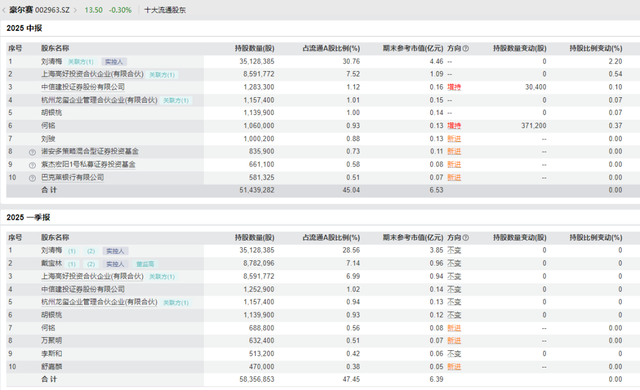Click 董监高 tag next to 戴宝林

[145, 264]
